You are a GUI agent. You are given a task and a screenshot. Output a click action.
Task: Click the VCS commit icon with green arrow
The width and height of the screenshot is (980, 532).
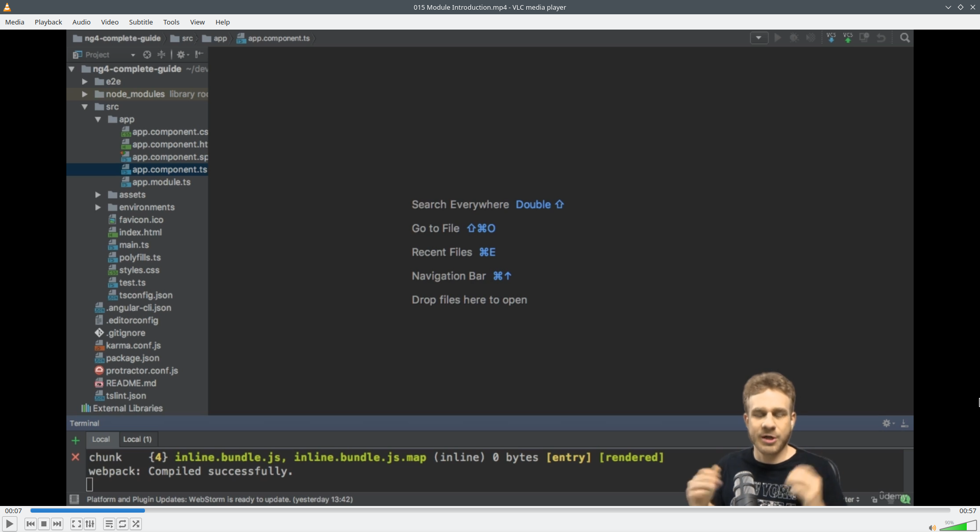point(848,38)
